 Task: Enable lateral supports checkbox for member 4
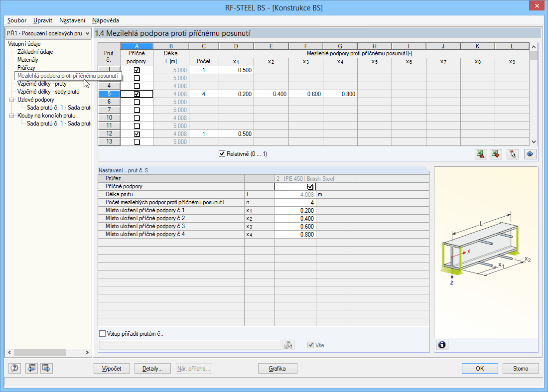[x=137, y=86]
